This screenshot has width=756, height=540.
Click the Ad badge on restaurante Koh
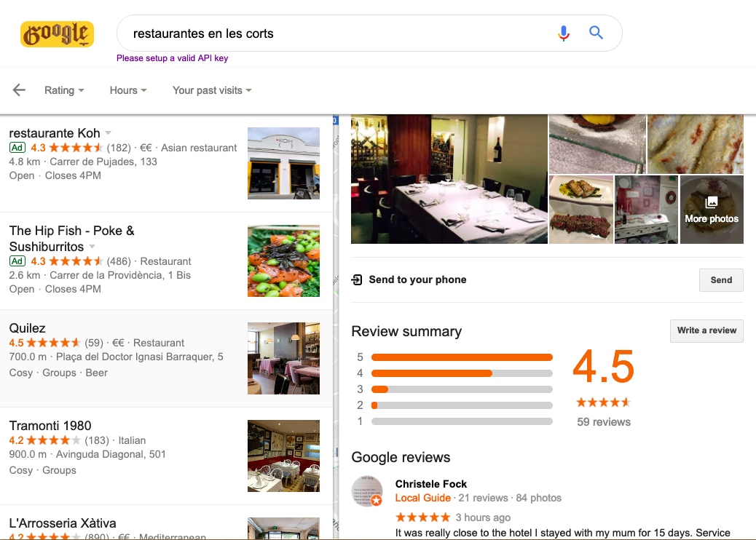[17, 148]
